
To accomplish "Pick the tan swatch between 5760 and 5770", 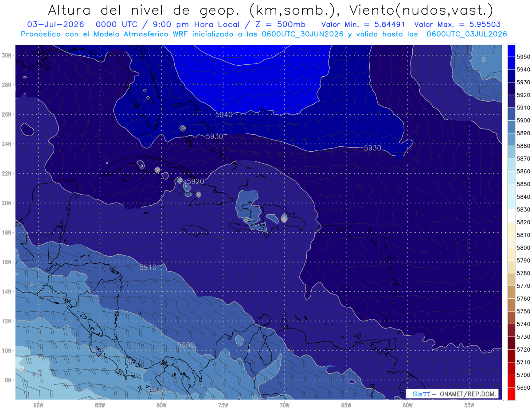I will pyautogui.click(x=511, y=291).
